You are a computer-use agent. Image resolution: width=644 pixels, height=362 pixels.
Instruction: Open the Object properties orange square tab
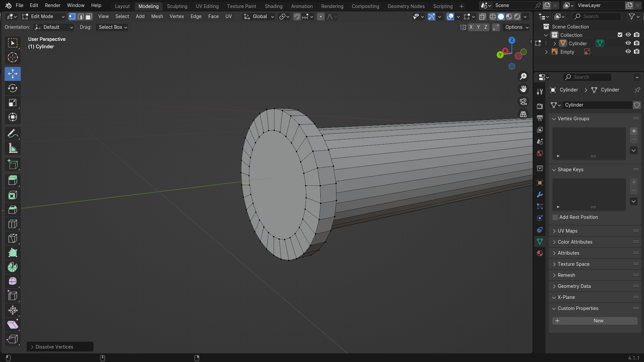540,183
